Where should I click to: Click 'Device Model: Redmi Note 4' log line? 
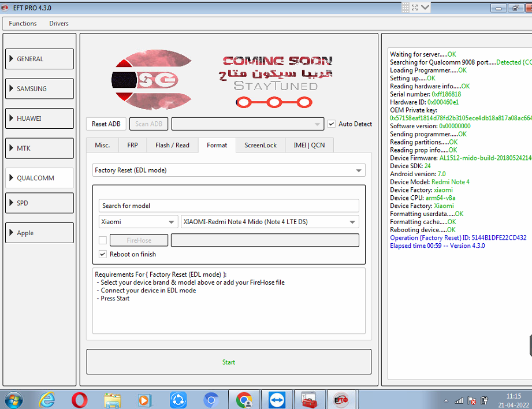click(430, 182)
